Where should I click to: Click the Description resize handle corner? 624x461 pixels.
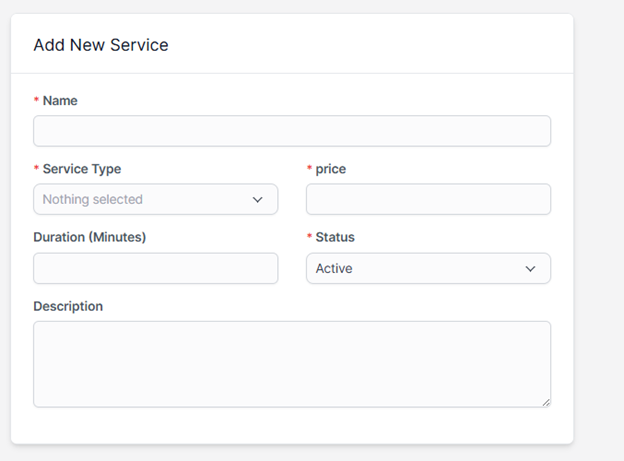pos(546,403)
